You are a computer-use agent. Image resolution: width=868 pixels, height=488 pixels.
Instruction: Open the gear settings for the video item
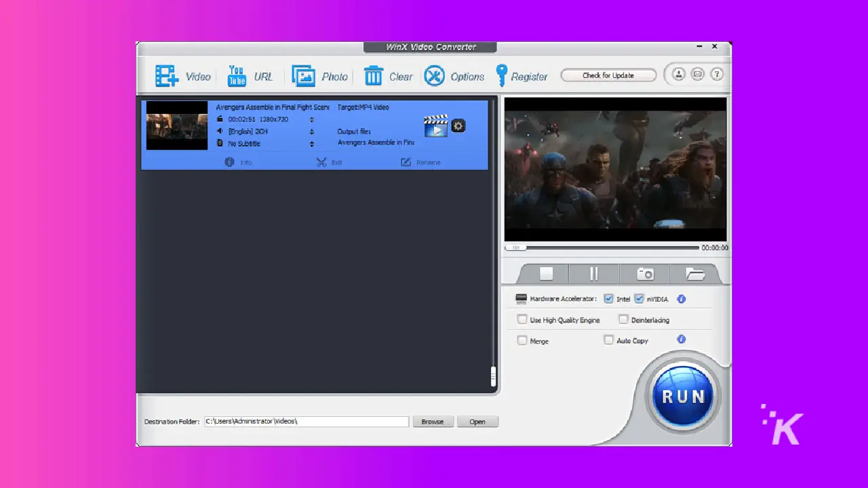point(458,126)
